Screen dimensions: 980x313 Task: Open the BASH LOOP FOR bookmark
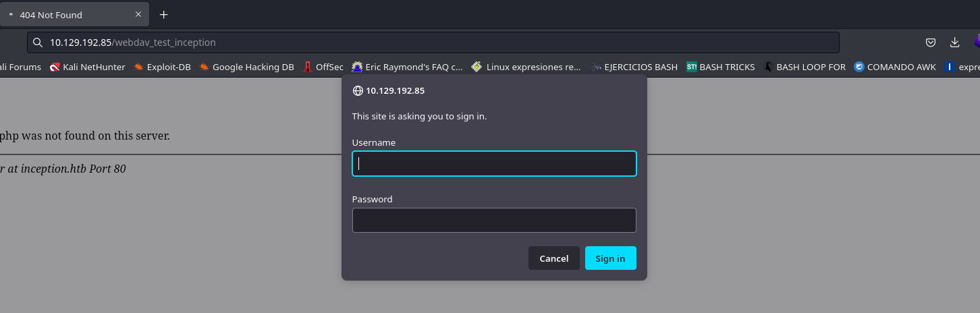click(805, 67)
